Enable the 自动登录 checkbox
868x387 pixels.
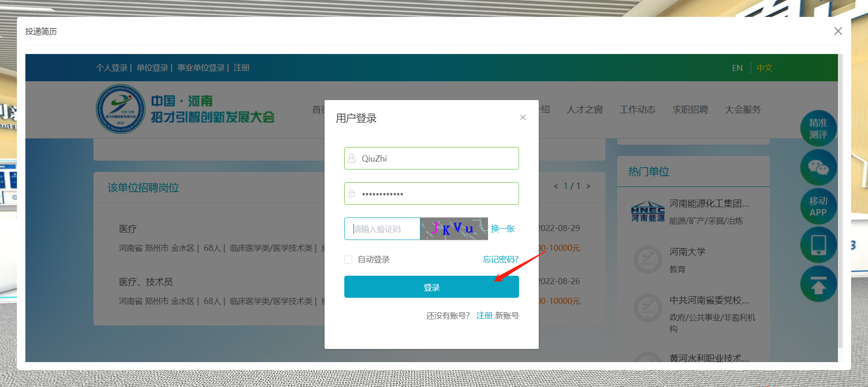point(349,260)
